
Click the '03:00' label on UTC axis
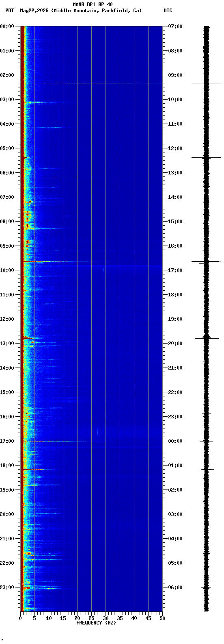pyautogui.click(x=175, y=514)
